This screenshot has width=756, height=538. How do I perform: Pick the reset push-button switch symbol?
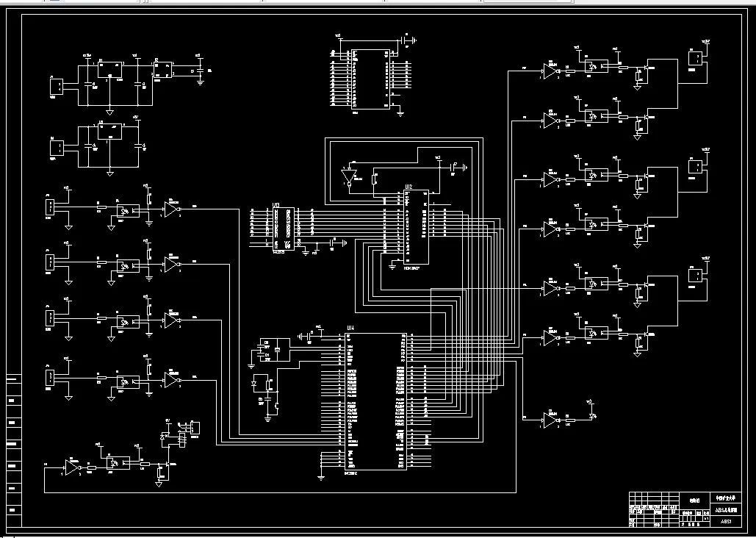tap(277, 406)
